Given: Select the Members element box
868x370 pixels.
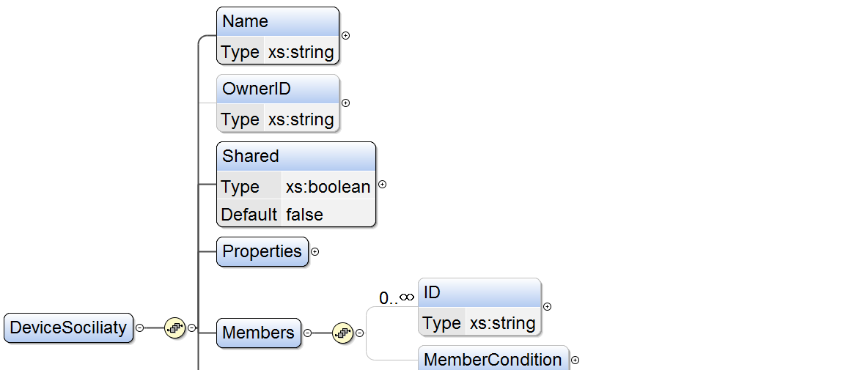Looking at the screenshot, I should [x=259, y=333].
